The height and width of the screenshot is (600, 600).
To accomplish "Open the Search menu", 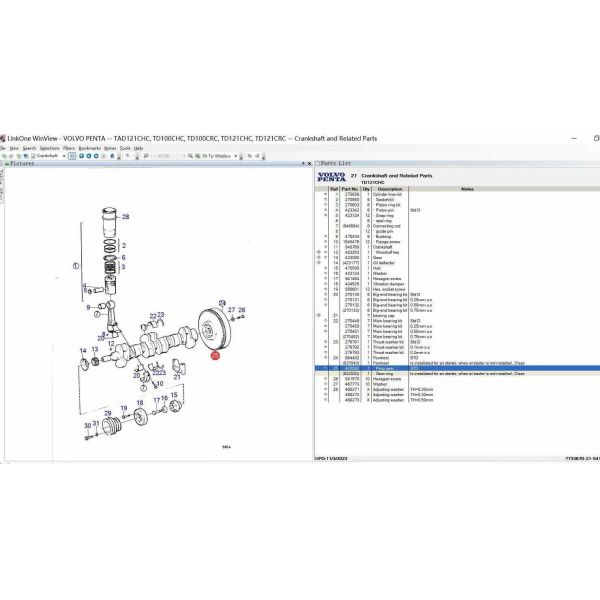I will coord(29,148).
